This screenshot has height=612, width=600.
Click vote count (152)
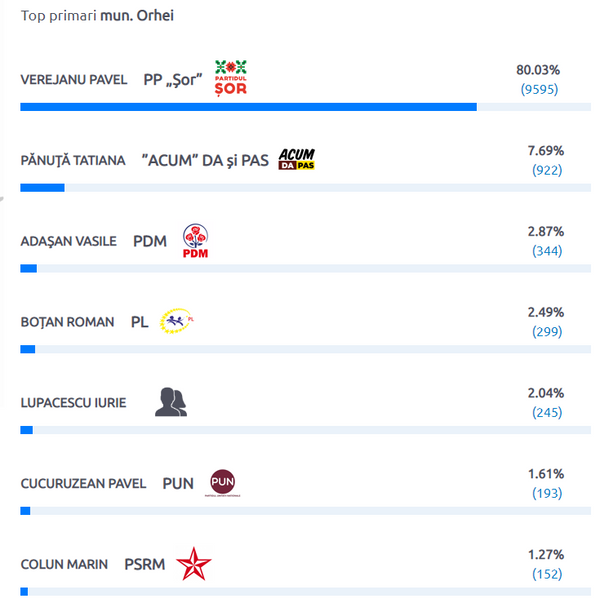coord(547,574)
